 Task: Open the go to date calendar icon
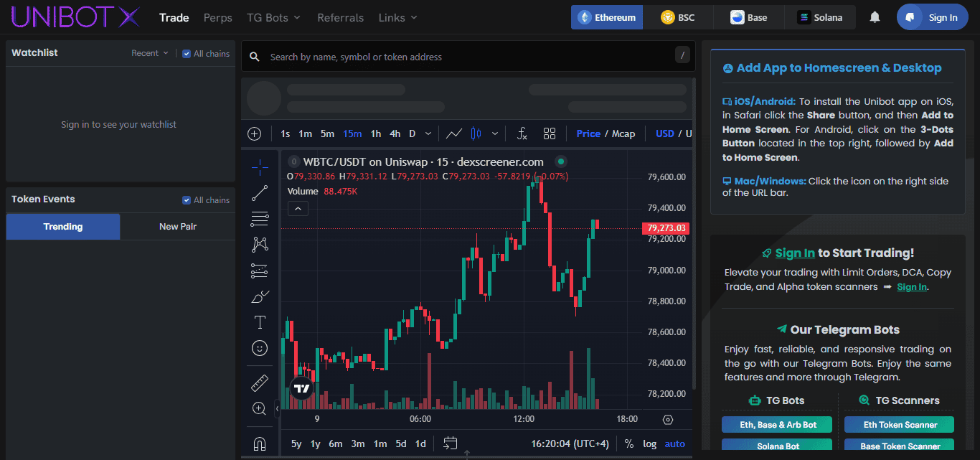click(x=451, y=443)
